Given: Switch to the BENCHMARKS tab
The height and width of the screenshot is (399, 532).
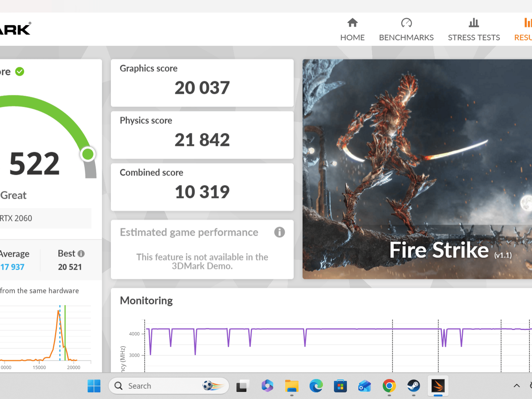Looking at the screenshot, I should pyautogui.click(x=406, y=29).
